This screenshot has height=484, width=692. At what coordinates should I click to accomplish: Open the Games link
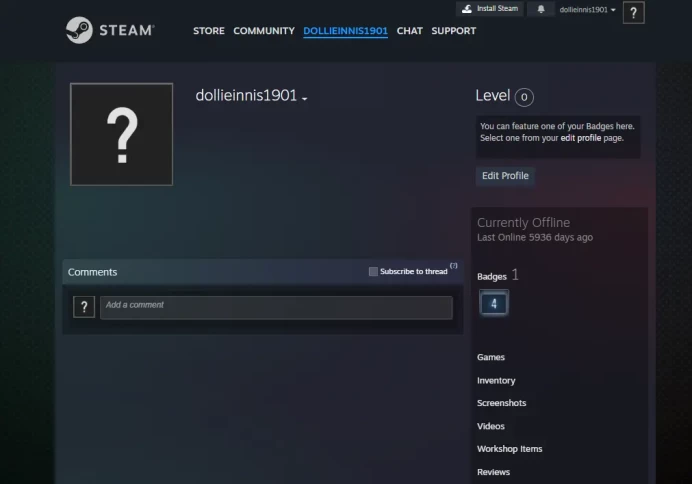491,357
